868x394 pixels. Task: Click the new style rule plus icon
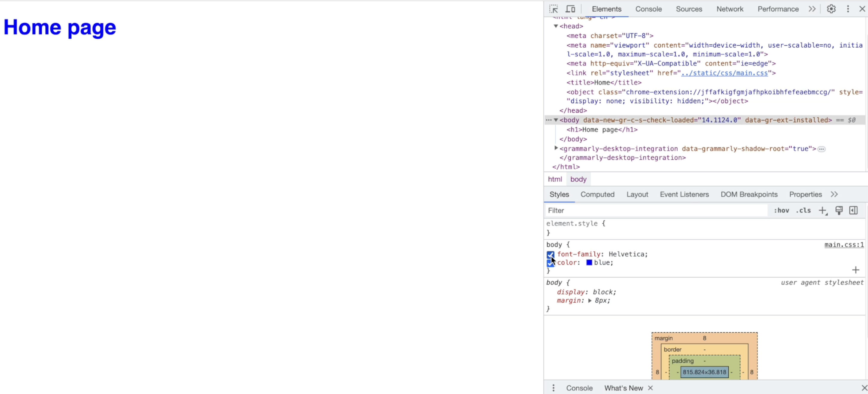coord(822,210)
